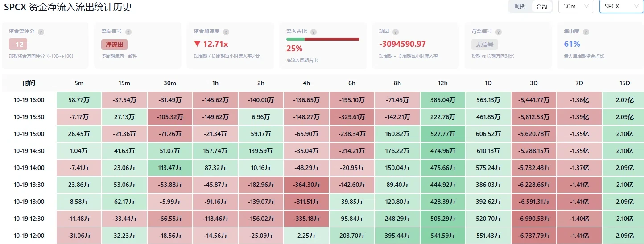Click the 时间 column header
This screenshot has width=644, height=244.
click(29, 83)
